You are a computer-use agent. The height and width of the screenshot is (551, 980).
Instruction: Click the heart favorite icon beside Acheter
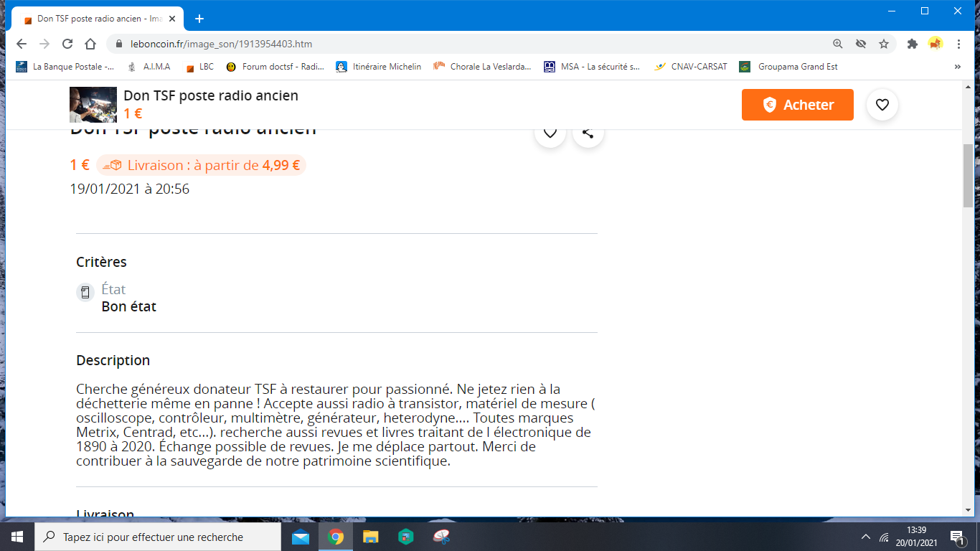point(882,105)
